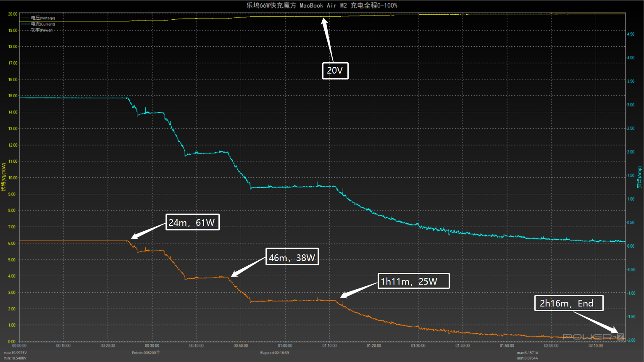Click the 3.00 label on current axis
644x362 pixels.
631,105
